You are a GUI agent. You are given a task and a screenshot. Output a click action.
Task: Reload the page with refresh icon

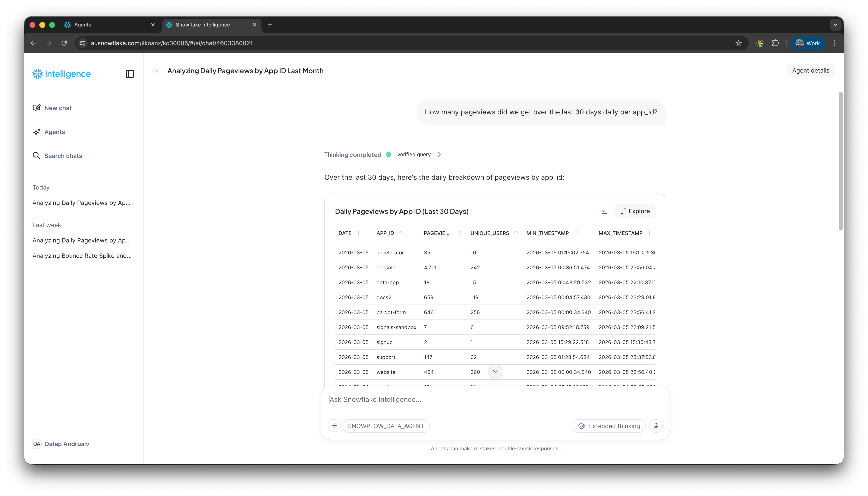[x=64, y=43]
